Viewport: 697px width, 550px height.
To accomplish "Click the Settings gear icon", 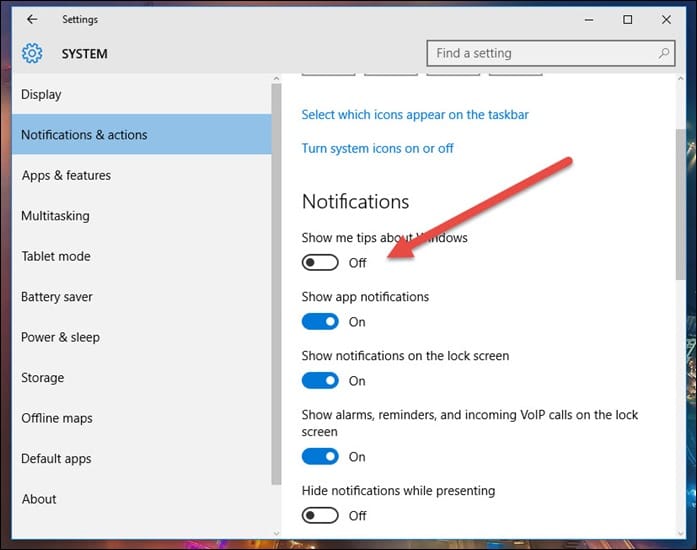I will [32, 53].
